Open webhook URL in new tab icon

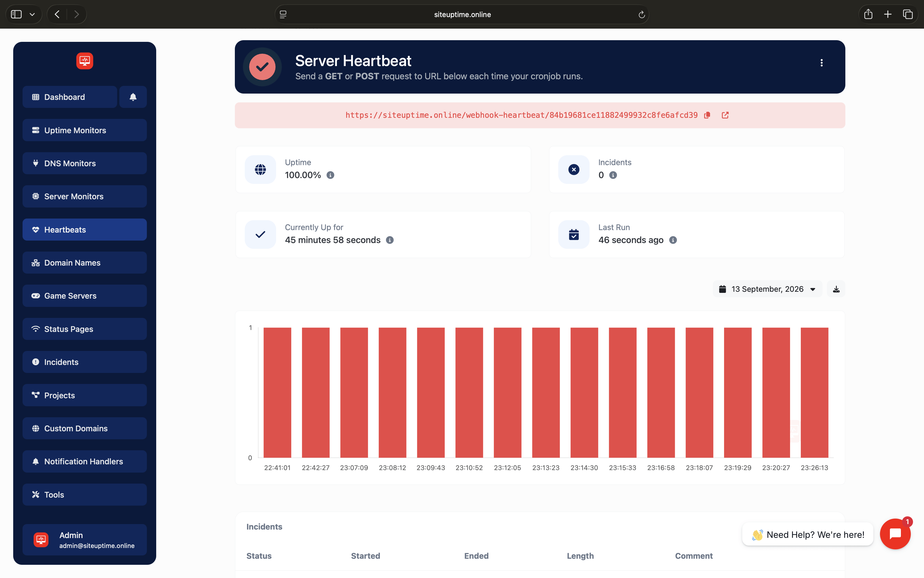click(x=725, y=115)
